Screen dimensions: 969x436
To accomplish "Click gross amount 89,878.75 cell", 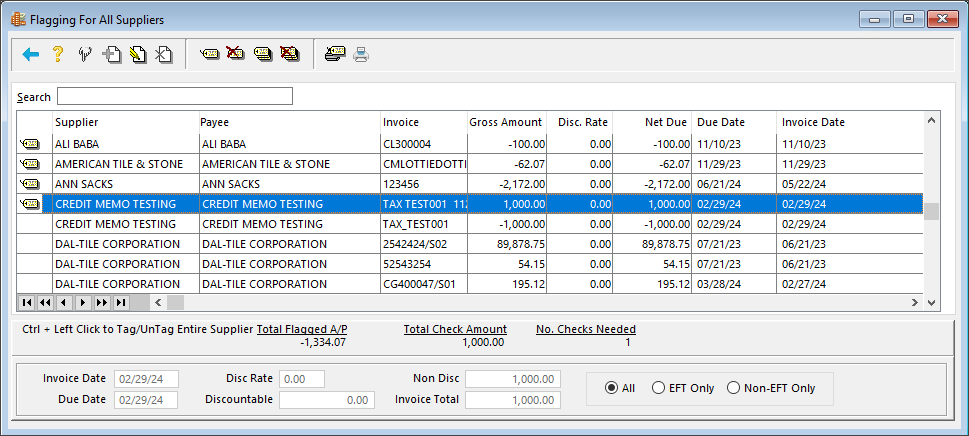I will tap(507, 244).
